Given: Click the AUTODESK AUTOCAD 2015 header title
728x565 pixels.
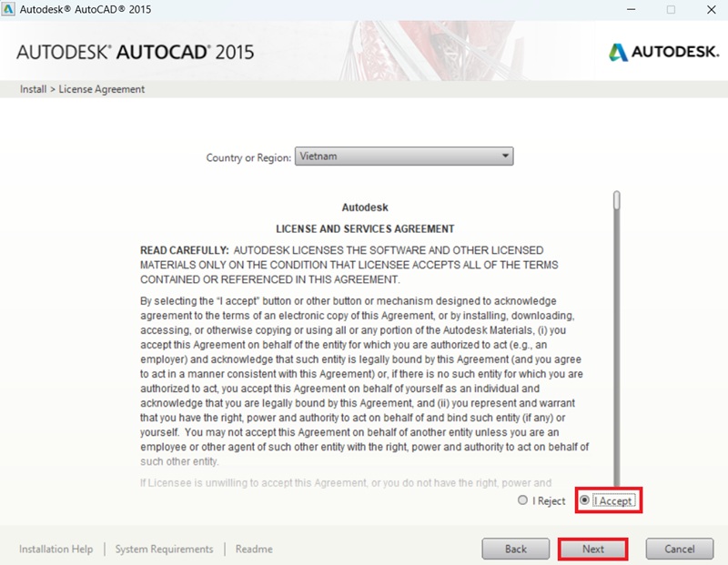Looking at the screenshot, I should (135, 52).
